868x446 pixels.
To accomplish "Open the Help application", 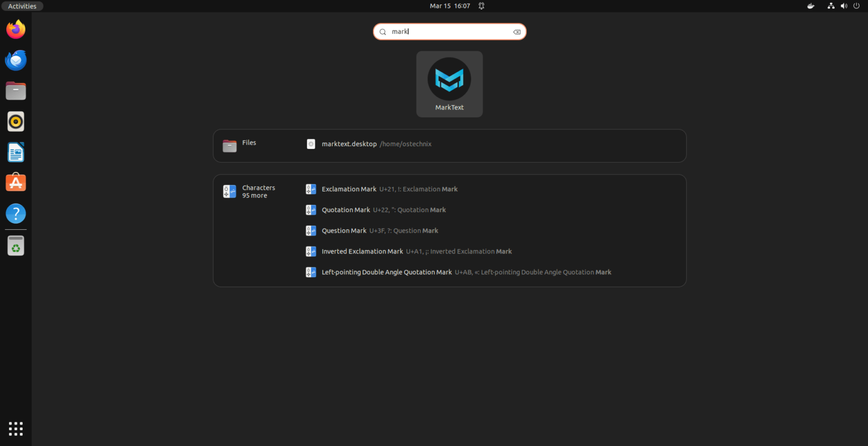I will tap(15, 213).
